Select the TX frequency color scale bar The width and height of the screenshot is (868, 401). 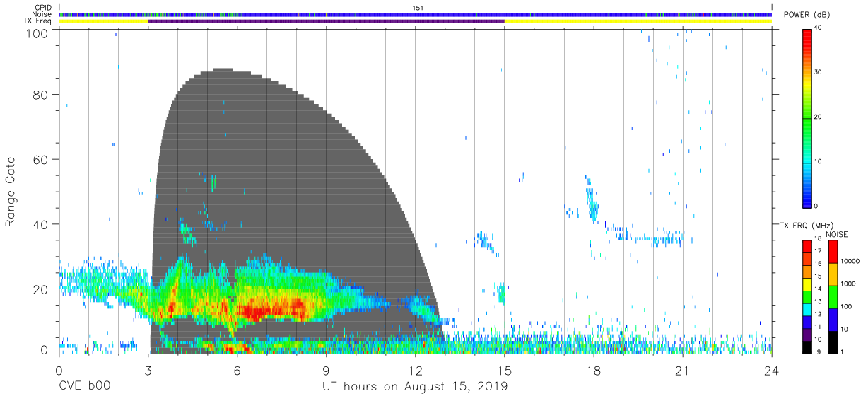point(807,296)
